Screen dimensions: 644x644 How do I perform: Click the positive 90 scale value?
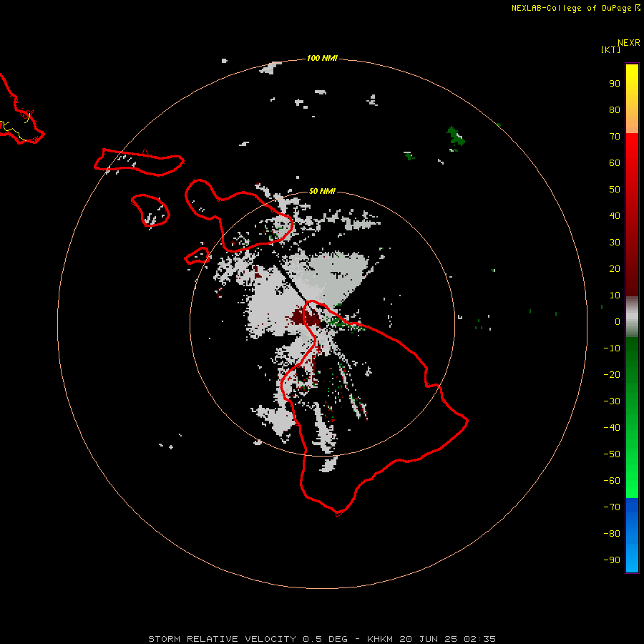[x=615, y=84]
